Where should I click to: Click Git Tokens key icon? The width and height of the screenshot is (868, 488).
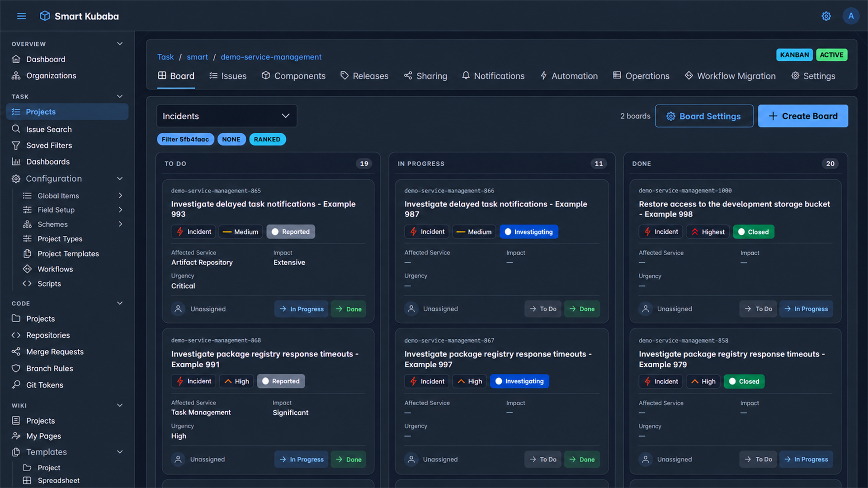pos(16,385)
